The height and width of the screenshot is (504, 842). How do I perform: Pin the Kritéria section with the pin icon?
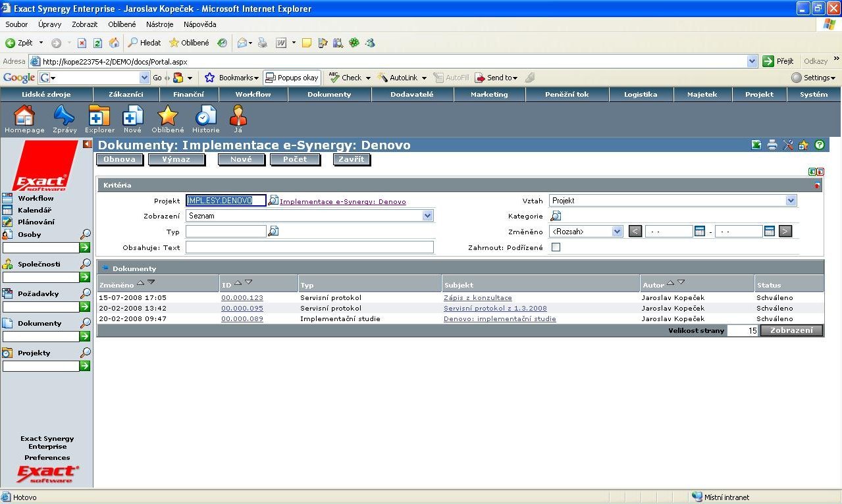point(818,186)
